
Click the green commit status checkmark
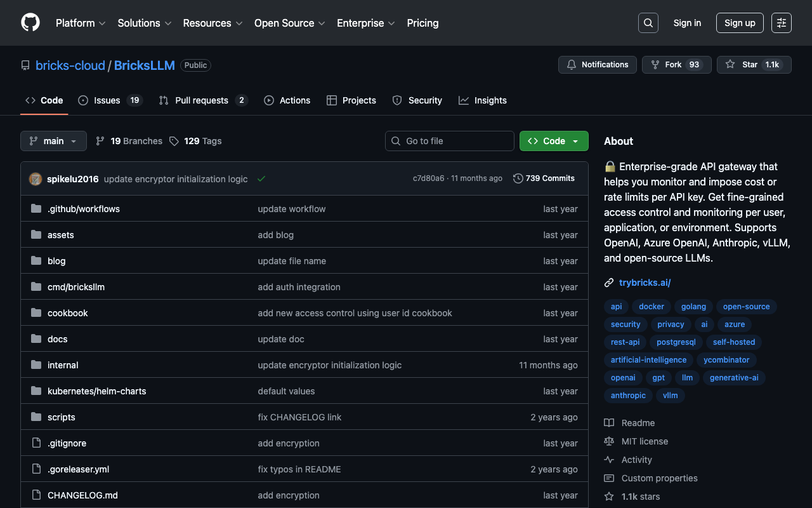[x=261, y=179]
